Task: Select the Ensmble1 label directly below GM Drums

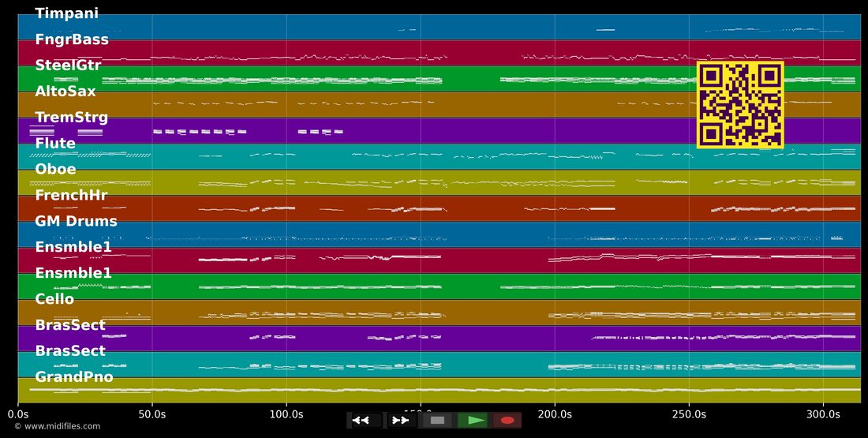Action: [x=73, y=247]
